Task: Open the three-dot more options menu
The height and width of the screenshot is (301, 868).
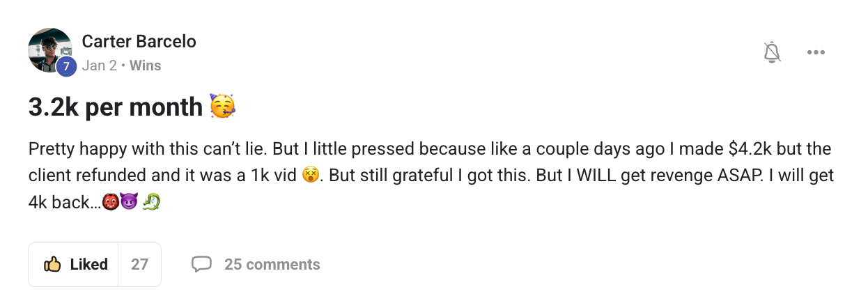Action: (x=816, y=52)
